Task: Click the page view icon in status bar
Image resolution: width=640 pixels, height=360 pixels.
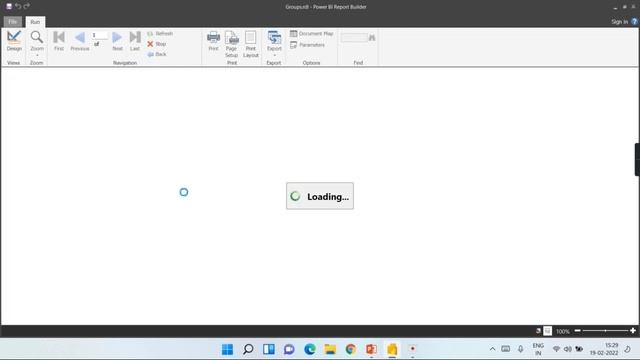Action: [x=548, y=331]
